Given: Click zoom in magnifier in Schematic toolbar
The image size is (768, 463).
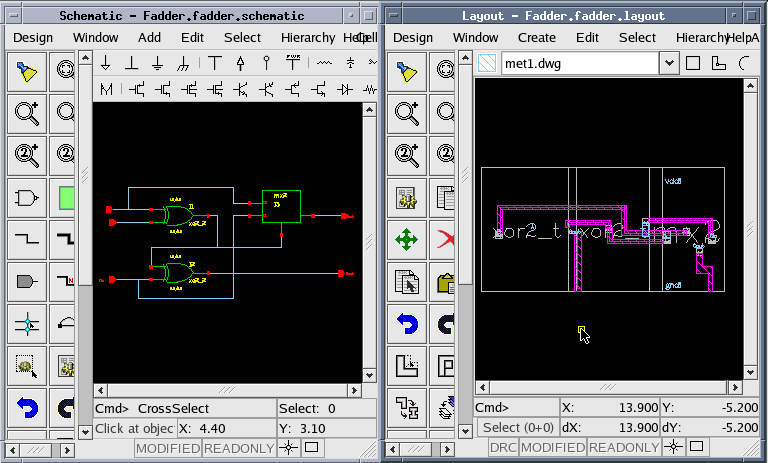Looking at the screenshot, I should coord(26,112).
